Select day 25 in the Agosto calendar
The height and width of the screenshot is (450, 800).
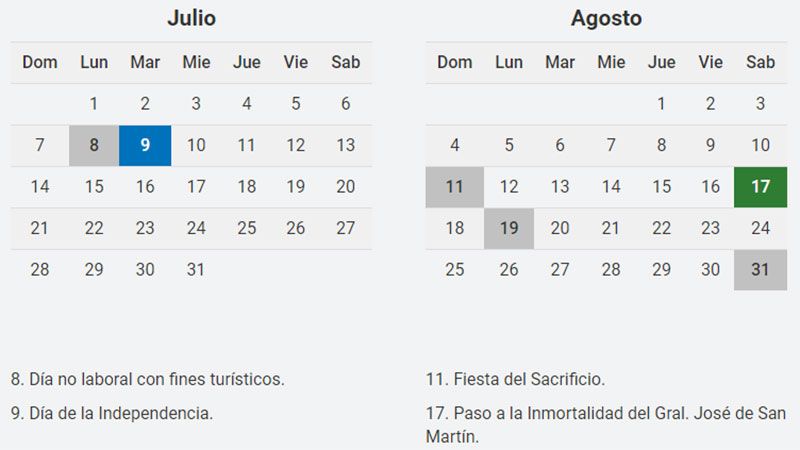pyautogui.click(x=455, y=270)
